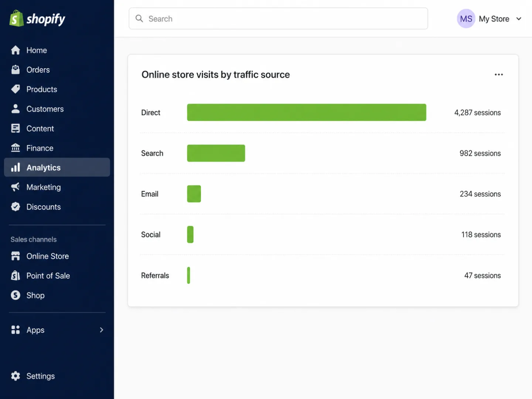Click the Content document icon
Image resolution: width=532 pixels, height=399 pixels.
(x=16, y=129)
